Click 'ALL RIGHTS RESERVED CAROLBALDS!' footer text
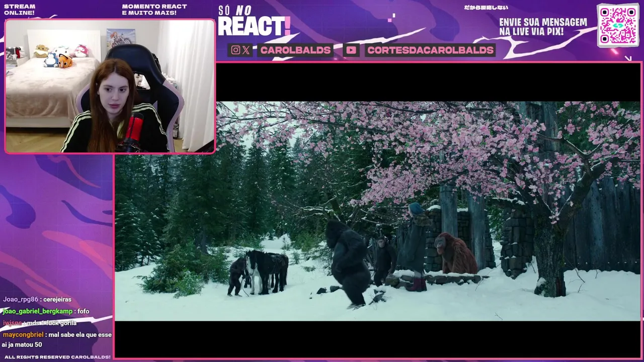 click(x=57, y=357)
